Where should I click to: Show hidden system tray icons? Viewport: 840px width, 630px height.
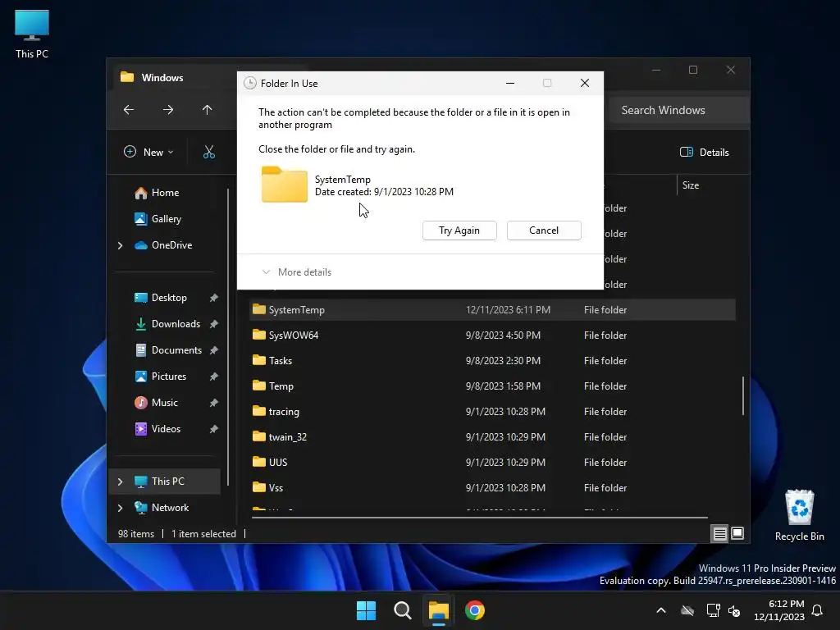661,610
